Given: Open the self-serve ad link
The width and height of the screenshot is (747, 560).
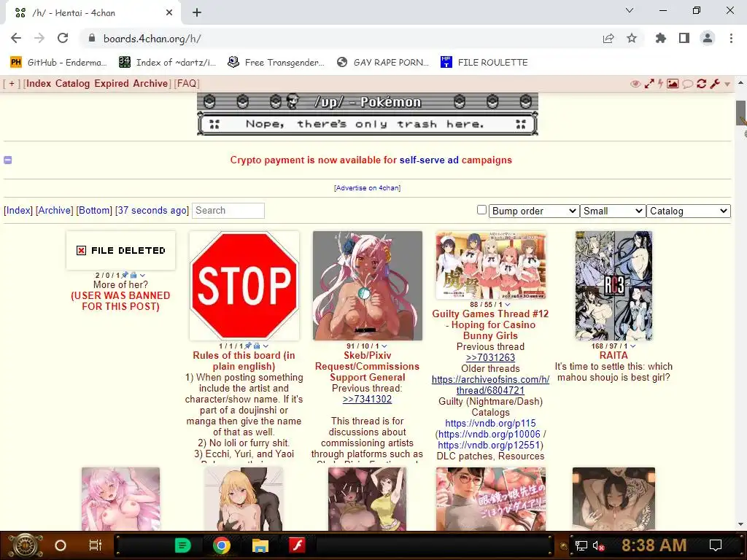Looking at the screenshot, I should tap(429, 160).
